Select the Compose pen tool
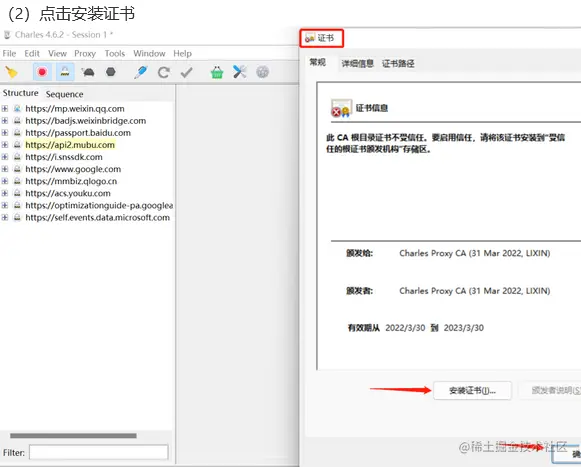The width and height of the screenshot is (581, 467). coord(141,72)
